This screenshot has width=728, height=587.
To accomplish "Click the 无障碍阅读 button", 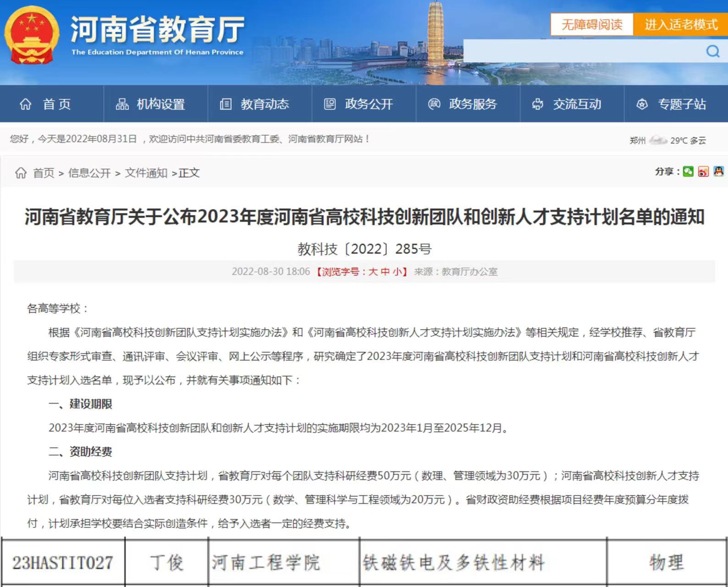I will click(x=592, y=24).
